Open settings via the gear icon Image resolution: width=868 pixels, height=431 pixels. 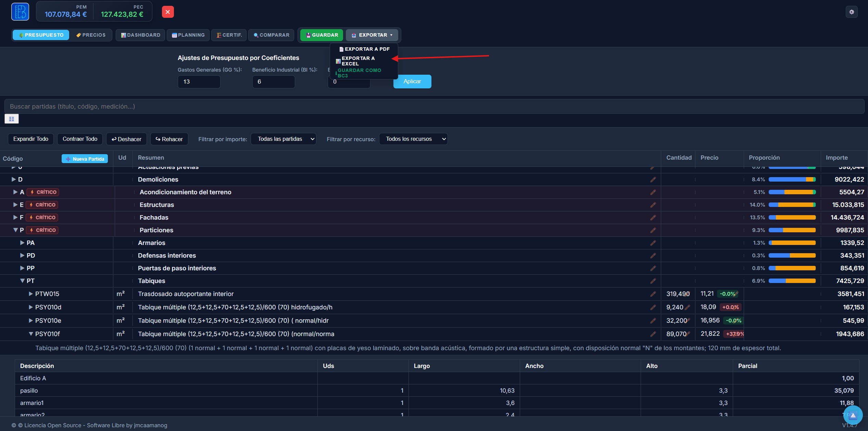[851, 12]
